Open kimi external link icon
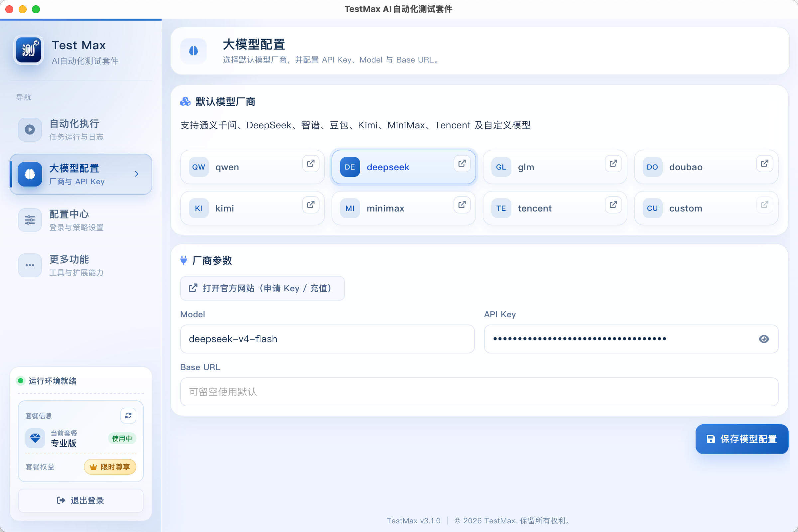This screenshot has width=798, height=532. pyautogui.click(x=311, y=204)
